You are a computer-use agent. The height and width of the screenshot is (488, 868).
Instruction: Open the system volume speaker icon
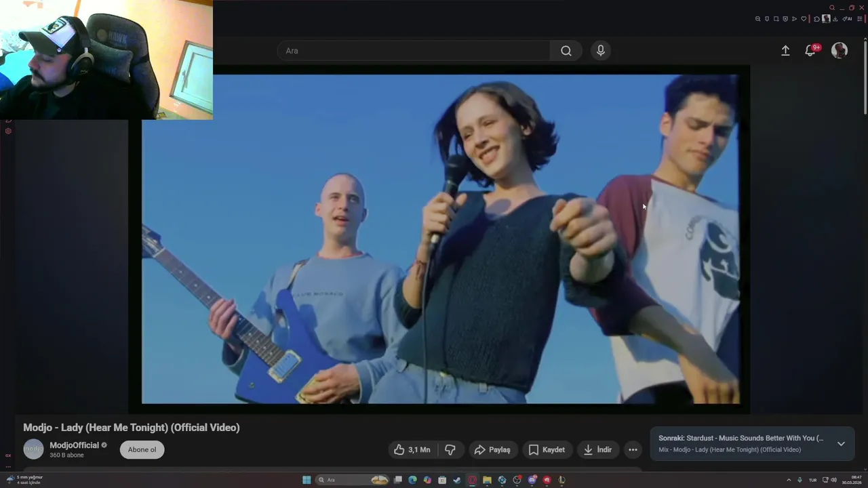[x=833, y=480]
